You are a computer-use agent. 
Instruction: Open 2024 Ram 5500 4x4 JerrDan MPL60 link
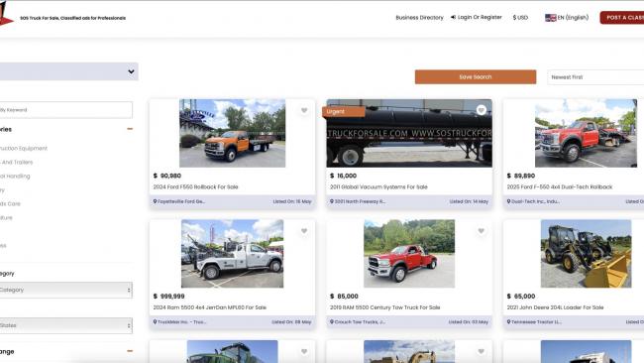pos(209,307)
